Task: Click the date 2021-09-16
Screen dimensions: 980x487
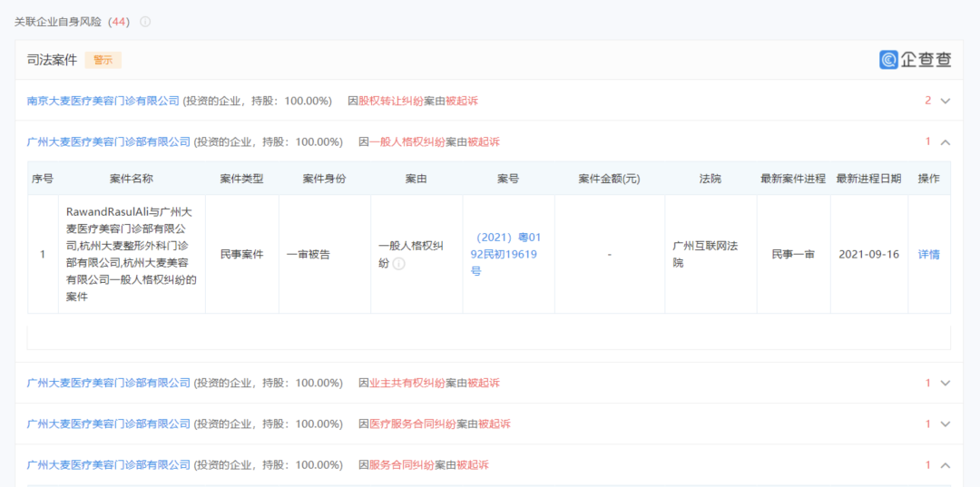Action: pyautogui.click(x=868, y=254)
